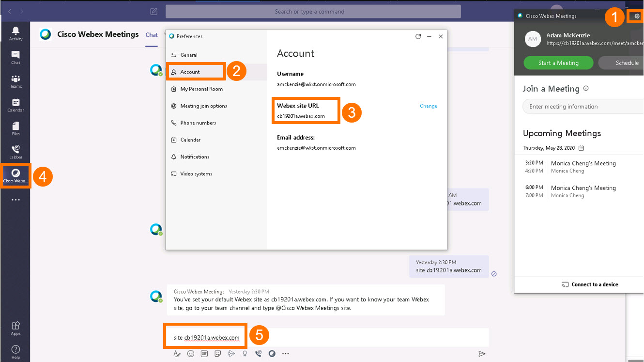Click the Start a Meeting button
The image size is (644, 362).
click(x=558, y=63)
